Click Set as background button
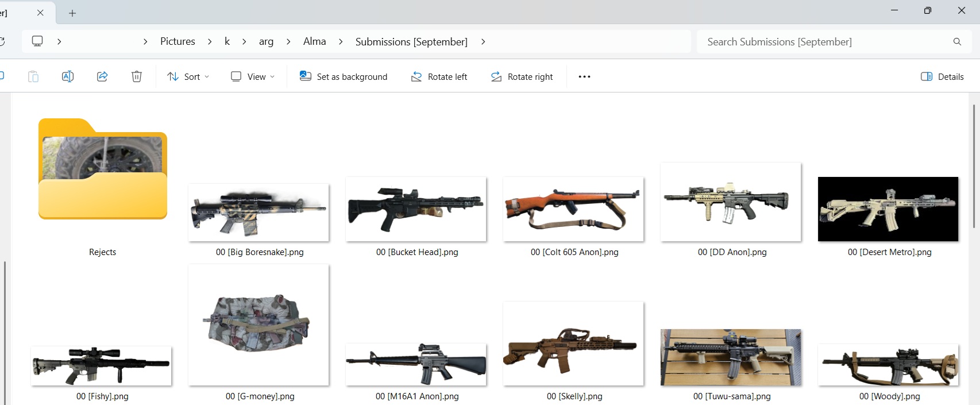The height and width of the screenshot is (405, 980). [344, 76]
